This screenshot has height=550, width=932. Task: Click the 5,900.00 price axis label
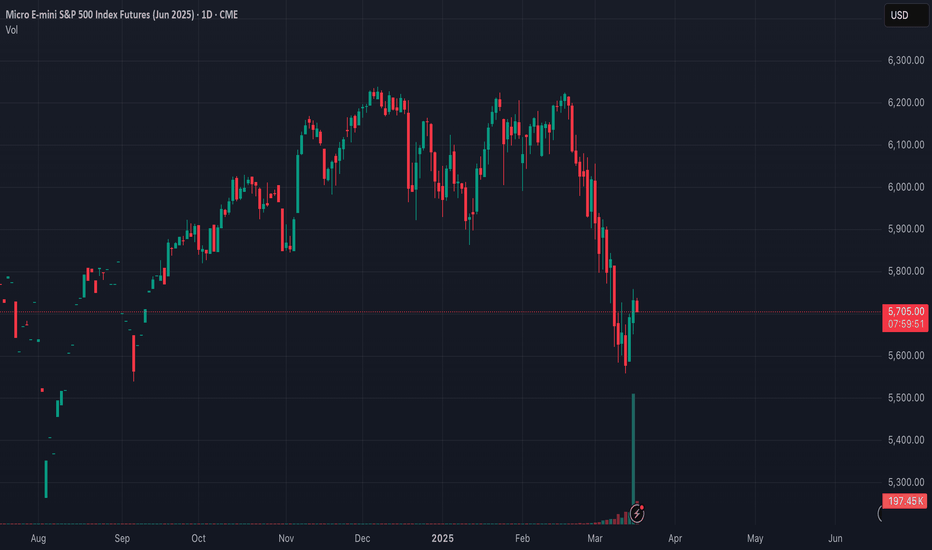(906, 228)
